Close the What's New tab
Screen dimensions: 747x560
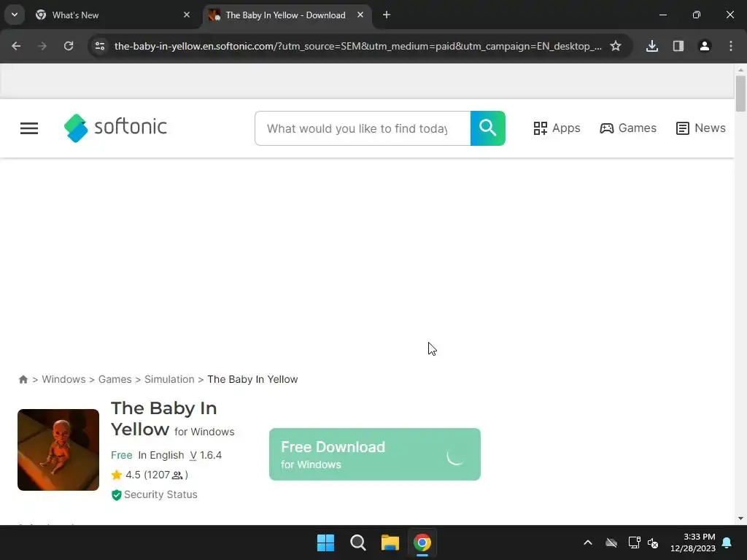tap(187, 15)
